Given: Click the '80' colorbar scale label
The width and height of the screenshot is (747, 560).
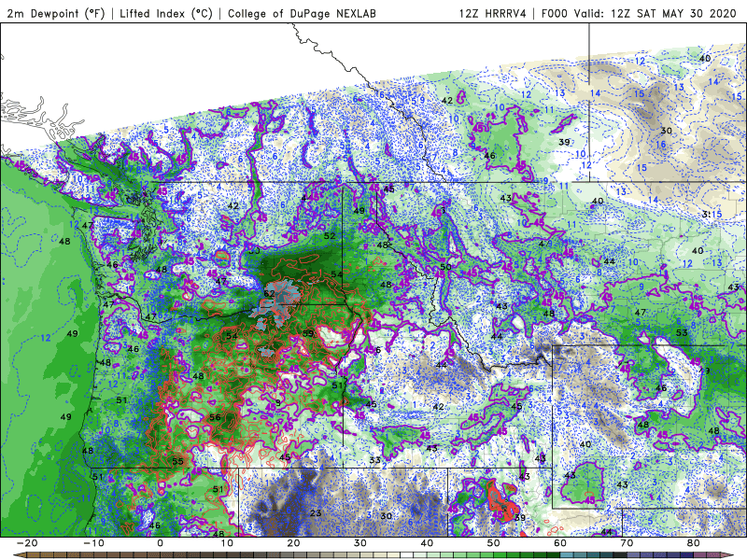Looking at the screenshot, I should click(x=694, y=543).
